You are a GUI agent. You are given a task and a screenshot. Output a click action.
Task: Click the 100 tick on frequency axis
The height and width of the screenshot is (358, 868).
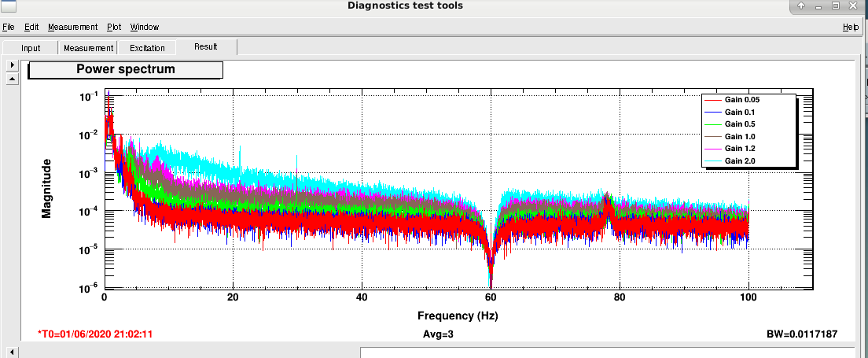click(x=748, y=297)
